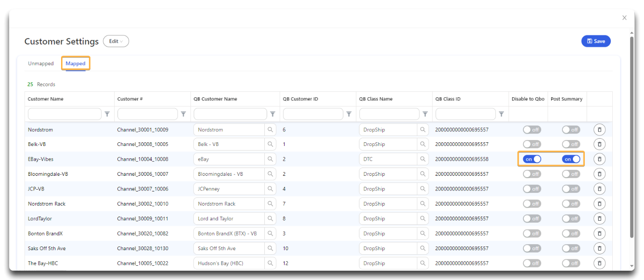Click the 25 Records count label
This screenshot has height=280, width=644.
coord(41,84)
